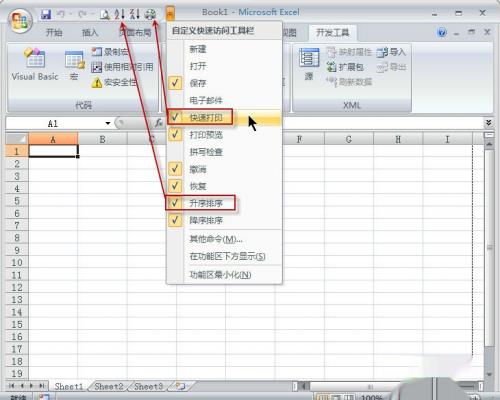Collapse the quick access toolbar customize dropdown
This screenshot has height=400, width=500.
(170, 14)
